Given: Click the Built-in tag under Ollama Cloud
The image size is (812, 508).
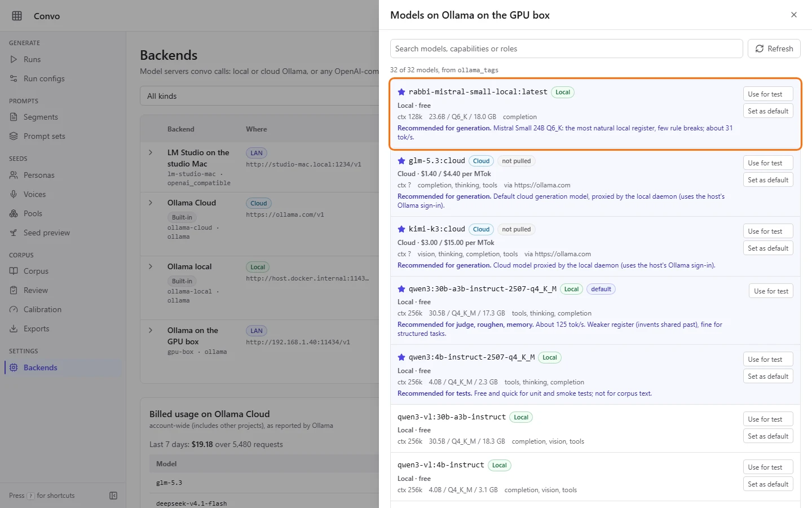Looking at the screenshot, I should (182, 217).
